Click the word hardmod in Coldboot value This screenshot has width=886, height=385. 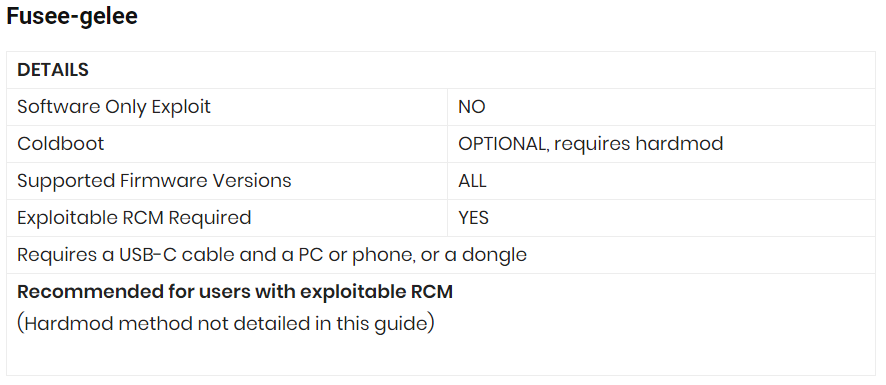pyautogui.click(x=679, y=144)
